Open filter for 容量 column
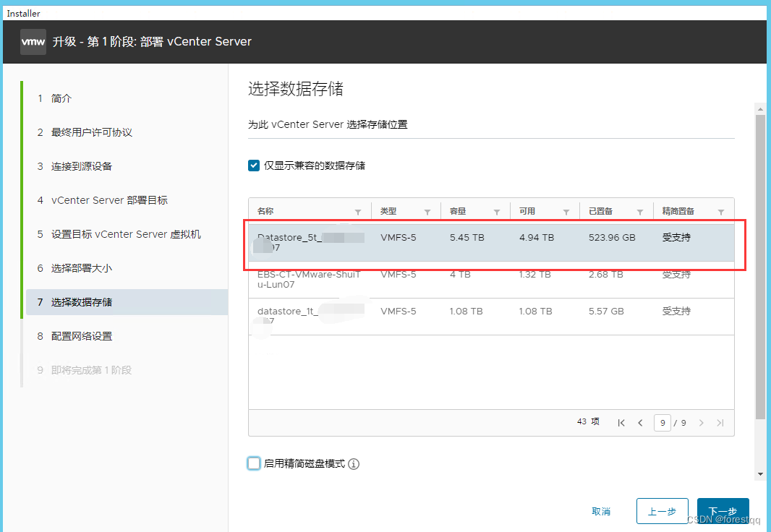Image resolution: width=771 pixels, height=532 pixels. (497, 213)
